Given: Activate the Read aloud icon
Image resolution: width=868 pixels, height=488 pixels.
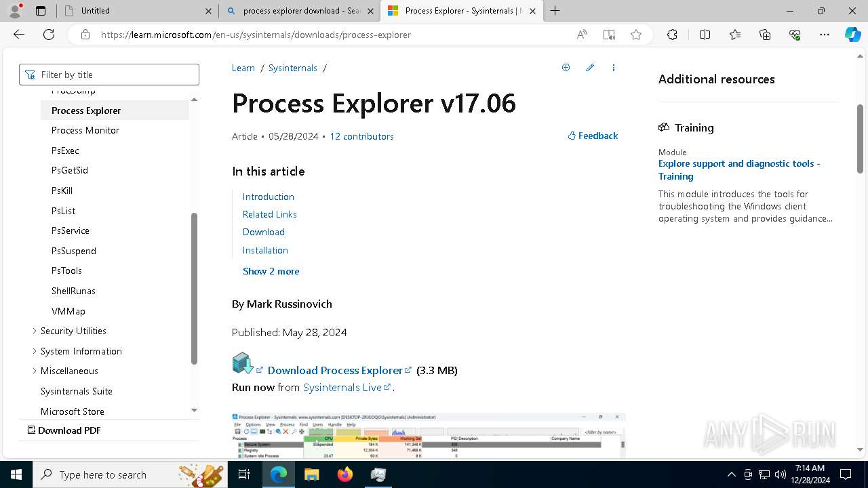Looking at the screenshot, I should 582,35.
